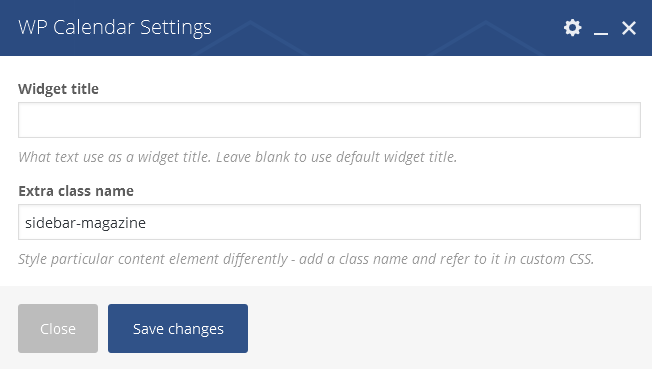Open the gear settings icon in header
The image size is (652, 369).
pyautogui.click(x=573, y=28)
